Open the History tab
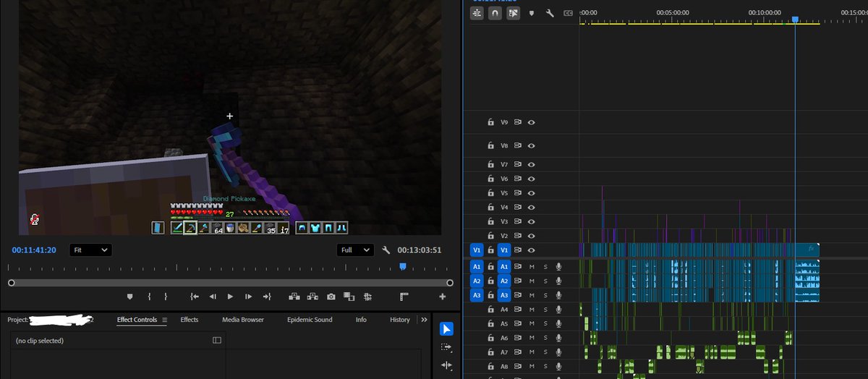Viewport: 868px width, 379px height. click(400, 320)
